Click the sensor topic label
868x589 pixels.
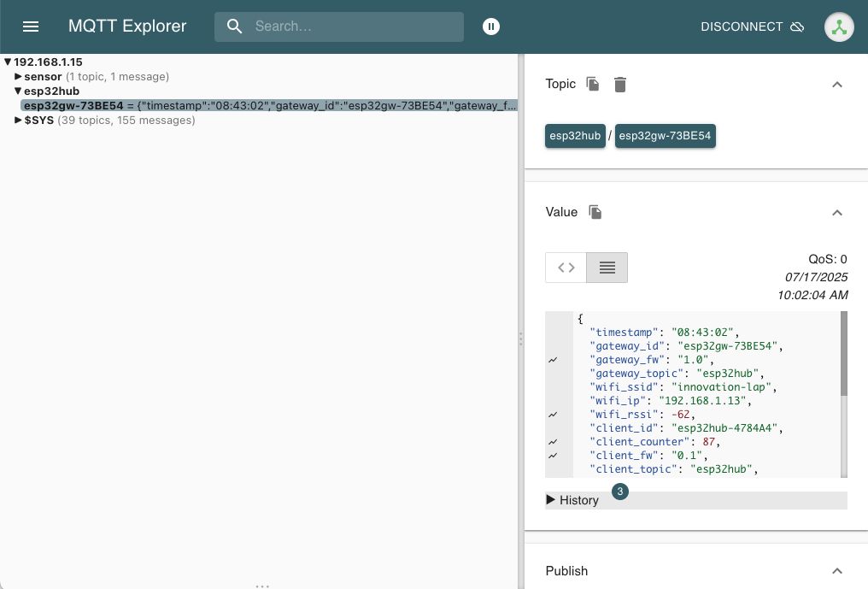44,76
